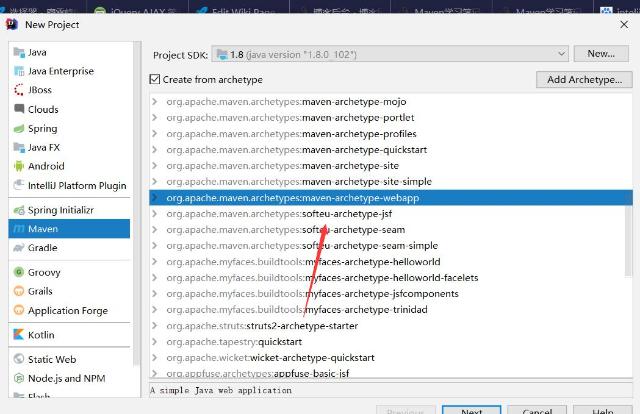The image size is (640, 414).
Task: Uncheck Create from archetype checkbox
Action: [x=155, y=80]
